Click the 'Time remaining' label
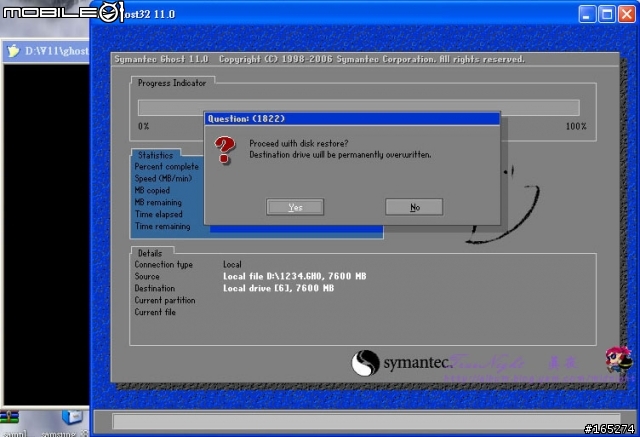640x437 pixels. click(x=163, y=226)
